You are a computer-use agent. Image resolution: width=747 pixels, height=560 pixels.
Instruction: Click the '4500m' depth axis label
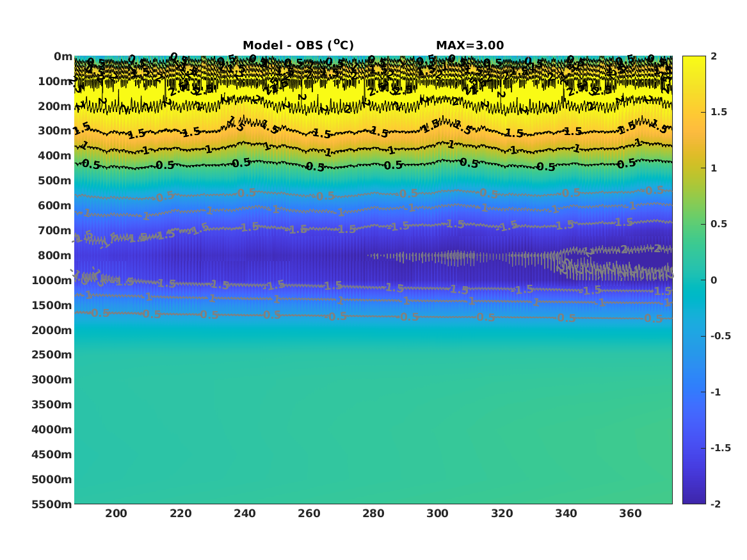[x=52, y=454]
